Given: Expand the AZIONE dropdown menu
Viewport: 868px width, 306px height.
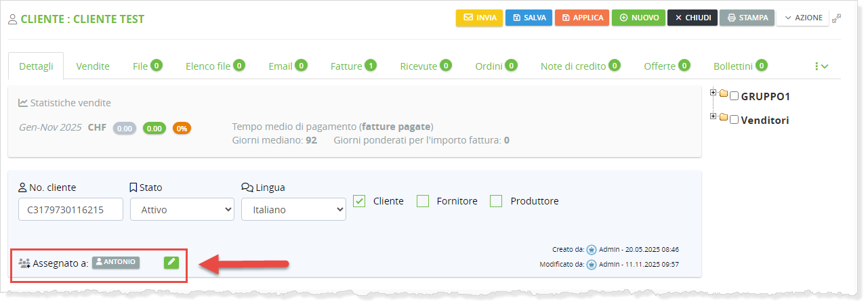Looking at the screenshot, I should point(803,18).
